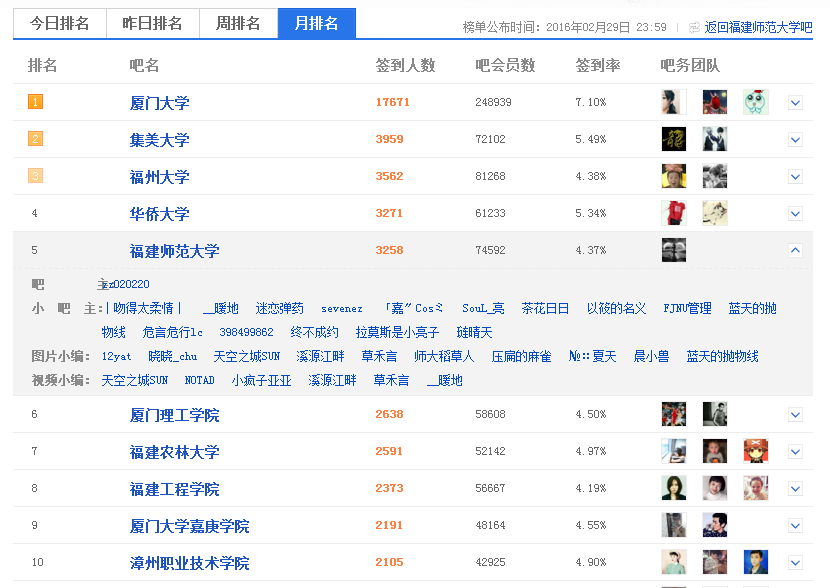Click the second team avatar for 漳州职业技术学院
The height and width of the screenshot is (588, 830).
[715, 563]
